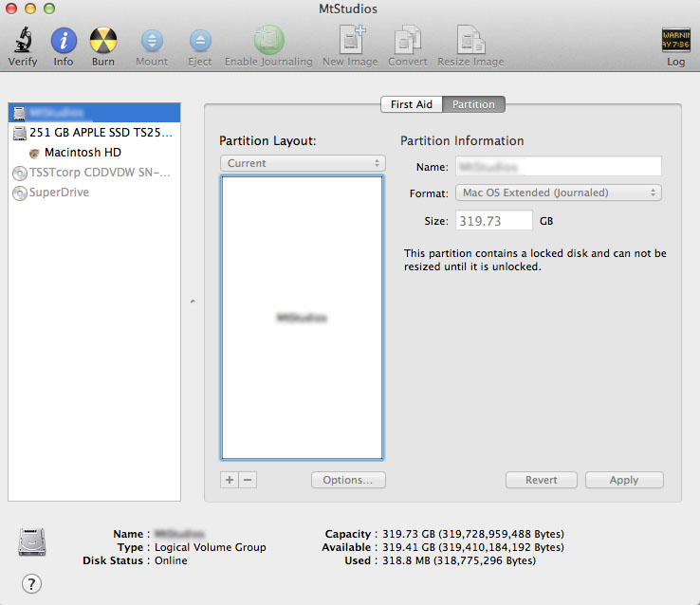The height and width of the screenshot is (605, 700).
Task: Switch to the Partition tab
Action: [x=473, y=104]
